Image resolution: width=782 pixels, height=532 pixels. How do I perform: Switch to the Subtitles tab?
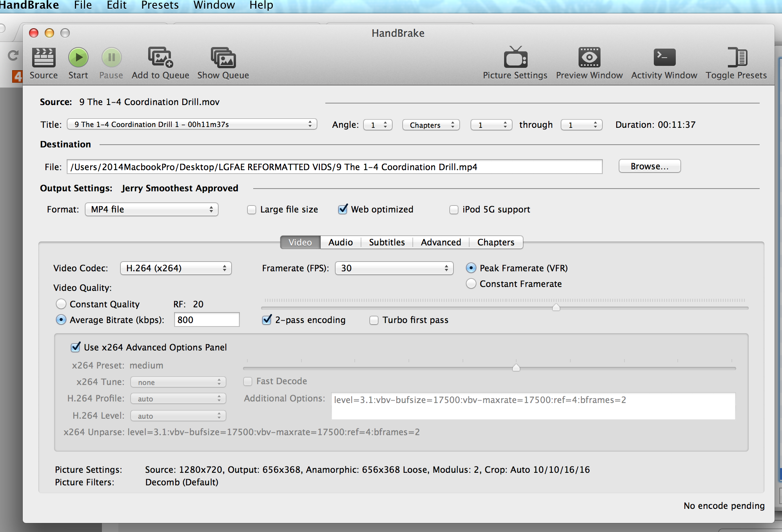coord(387,242)
